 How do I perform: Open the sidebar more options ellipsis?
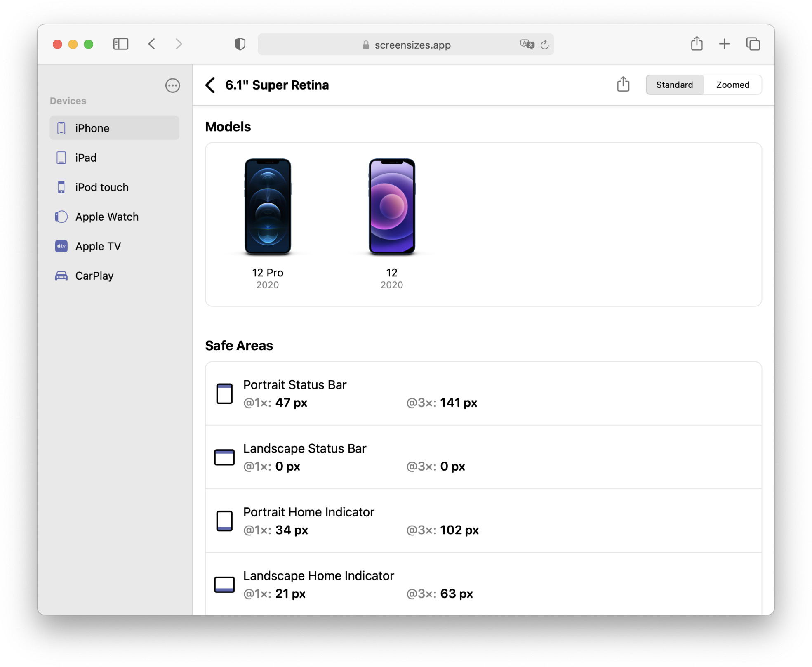click(x=172, y=85)
